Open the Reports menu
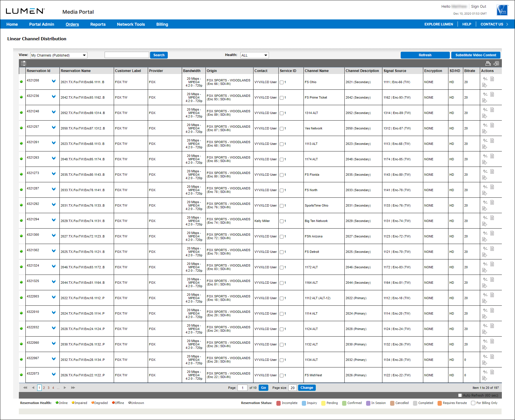 (x=98, y=24)
